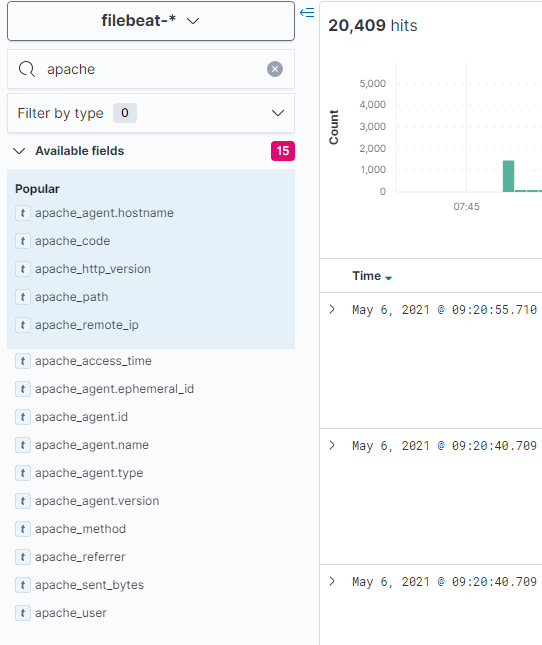Select the apache_agent.name field
542x645 pixels.
(92, 445)
